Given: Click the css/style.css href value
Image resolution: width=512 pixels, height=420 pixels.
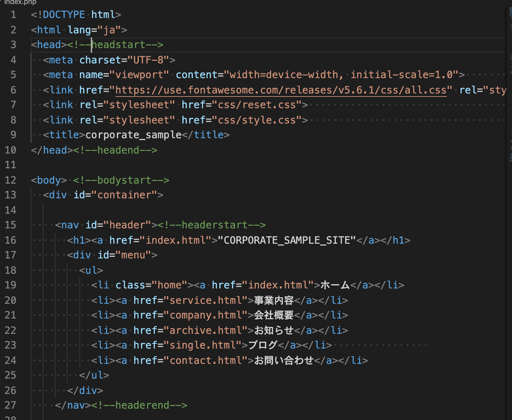Looking at the screenshot, I should 257,120.
